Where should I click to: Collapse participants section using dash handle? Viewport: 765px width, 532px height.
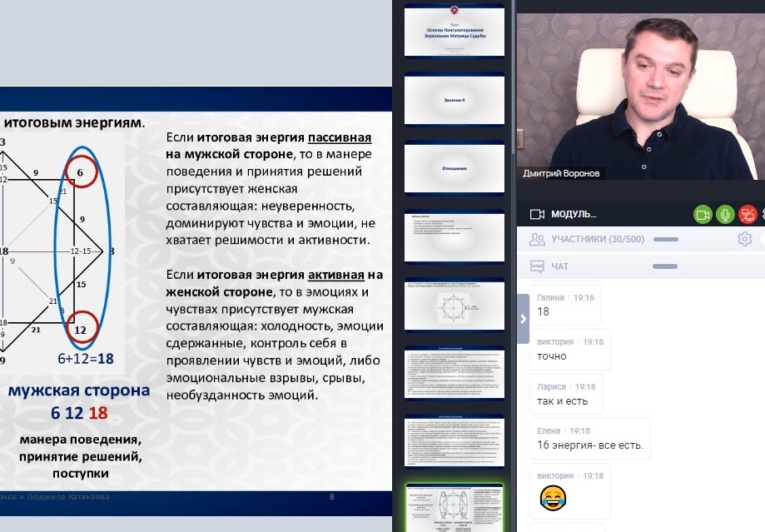[x=665, y=240]
